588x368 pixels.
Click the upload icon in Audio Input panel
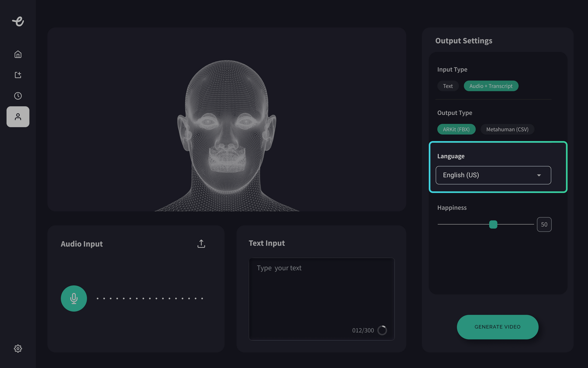click(x=201, y=243)
